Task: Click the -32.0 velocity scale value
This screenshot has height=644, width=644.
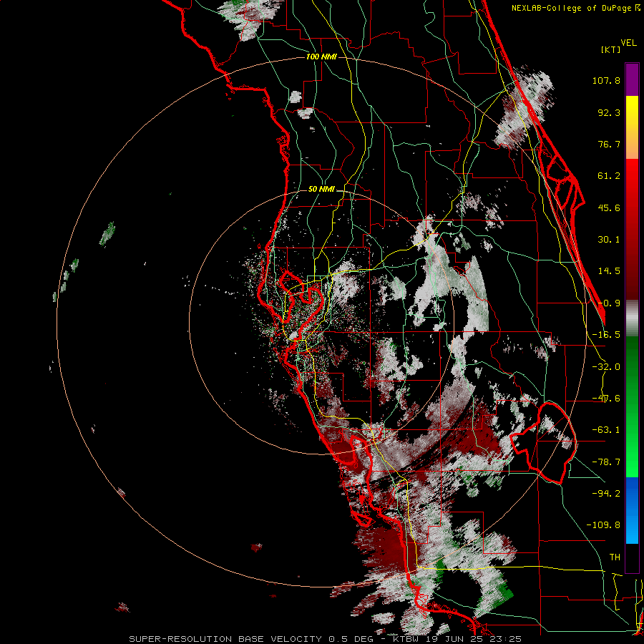Action: pos(606,367)
